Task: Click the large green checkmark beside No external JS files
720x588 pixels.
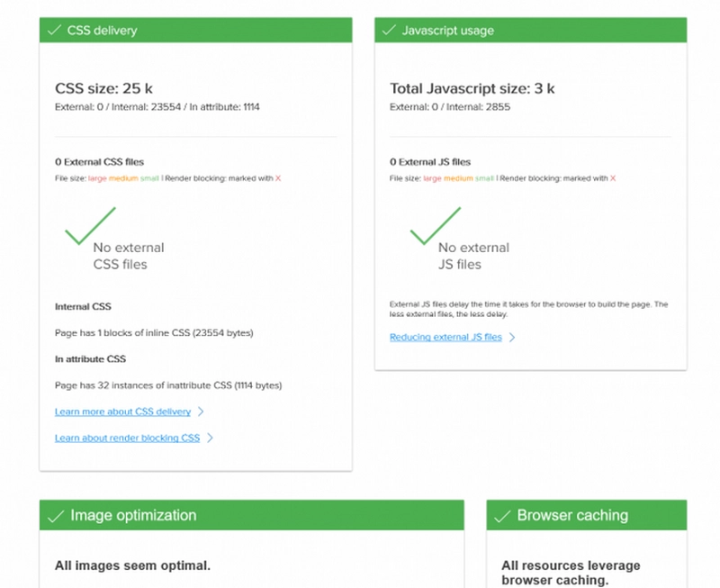Action: tap(435, 225)
